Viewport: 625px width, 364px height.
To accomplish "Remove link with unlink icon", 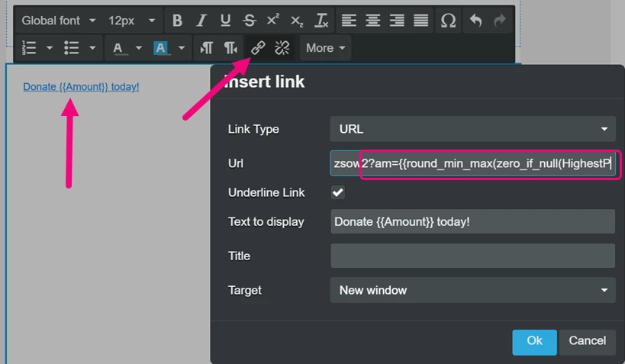I will [x=282, y=48].
